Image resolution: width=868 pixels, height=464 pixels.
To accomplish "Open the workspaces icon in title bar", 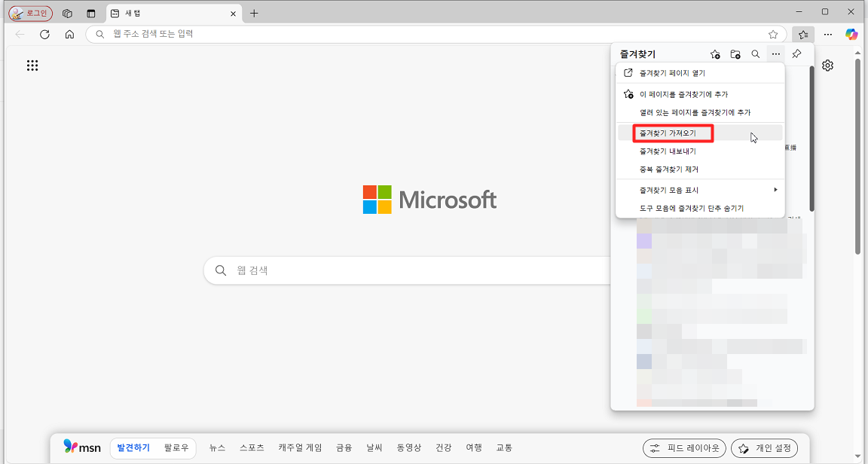I will click(68, 14).
